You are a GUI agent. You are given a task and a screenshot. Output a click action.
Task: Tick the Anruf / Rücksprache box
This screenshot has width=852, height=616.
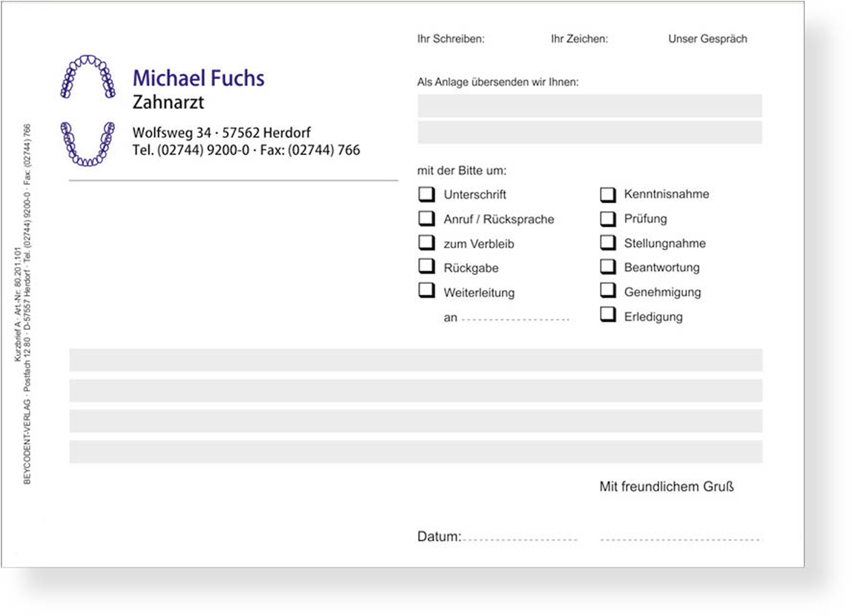[426, 219]
